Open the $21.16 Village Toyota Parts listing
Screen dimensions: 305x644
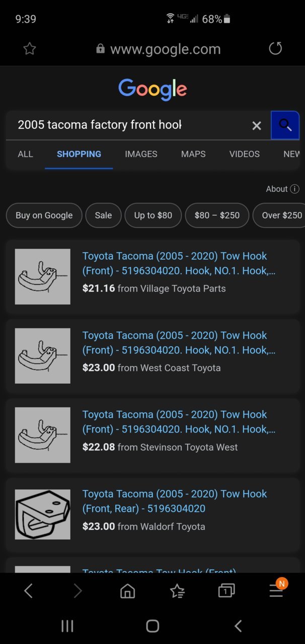pyautogui.click(x=152, y=276)
